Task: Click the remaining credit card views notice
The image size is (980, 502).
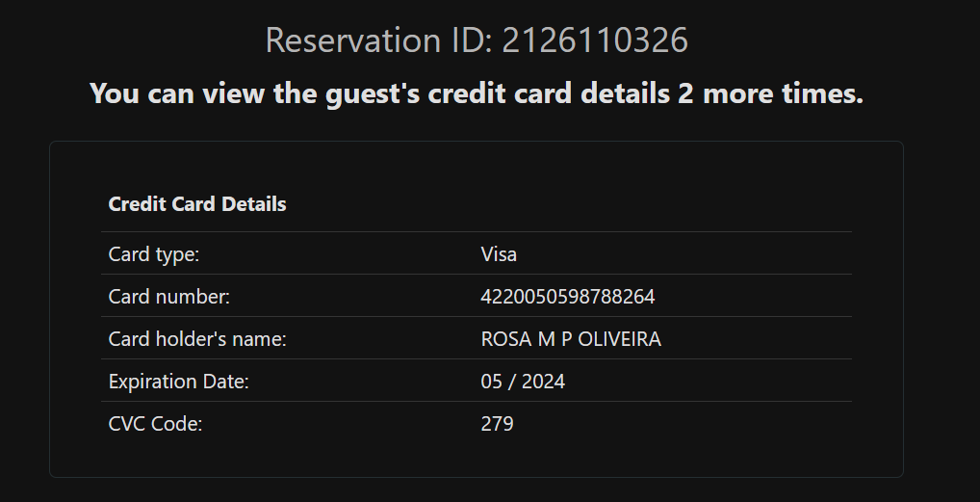Action: (x=476, y=93)
